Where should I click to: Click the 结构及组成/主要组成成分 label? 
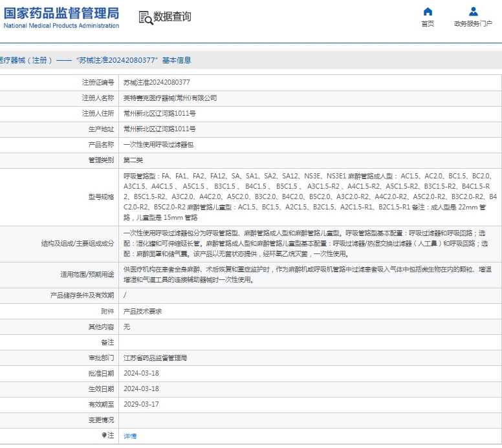click(78, 244)
